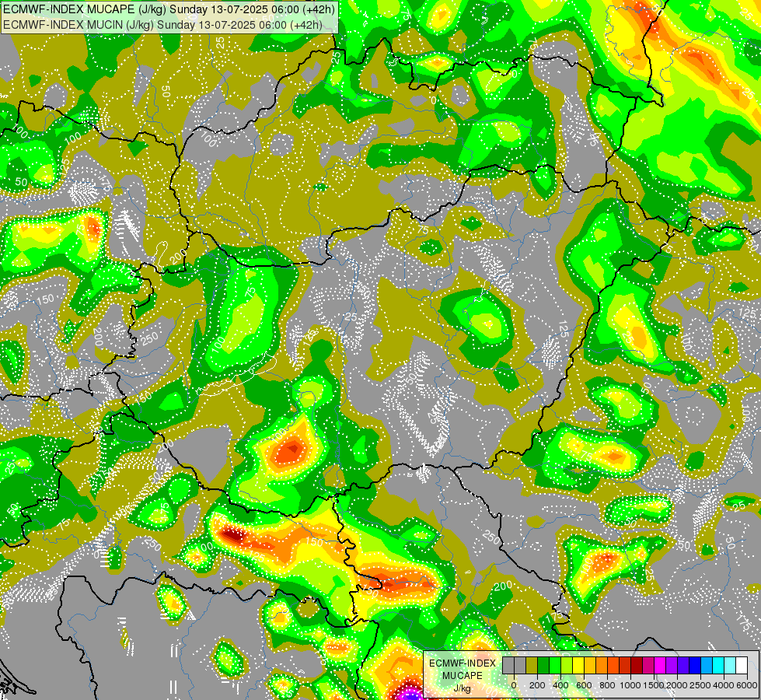Click the 200 value on legend scale
Viewport: 761px width, 700px height.
click(x=537, y=685)
